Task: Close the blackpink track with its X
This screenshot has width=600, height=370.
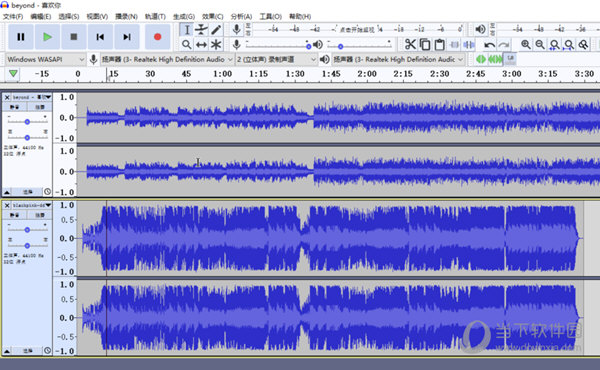Action: (x=7, y=205)
